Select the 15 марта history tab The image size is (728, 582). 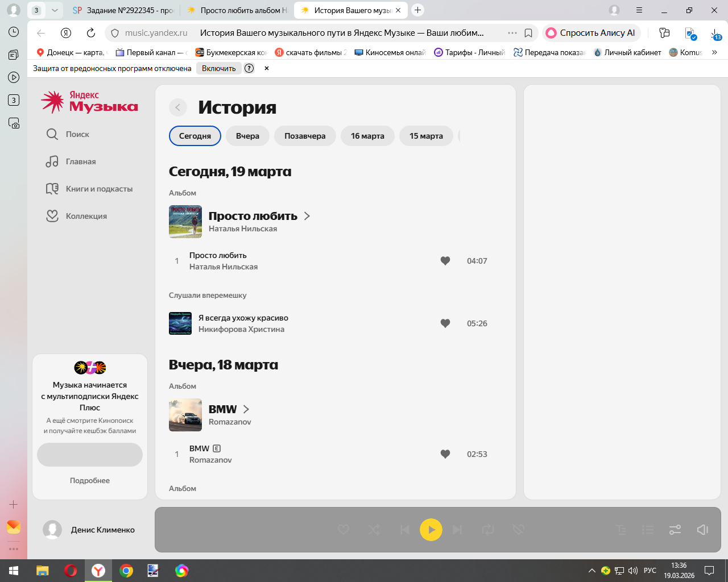pos(426,136)
